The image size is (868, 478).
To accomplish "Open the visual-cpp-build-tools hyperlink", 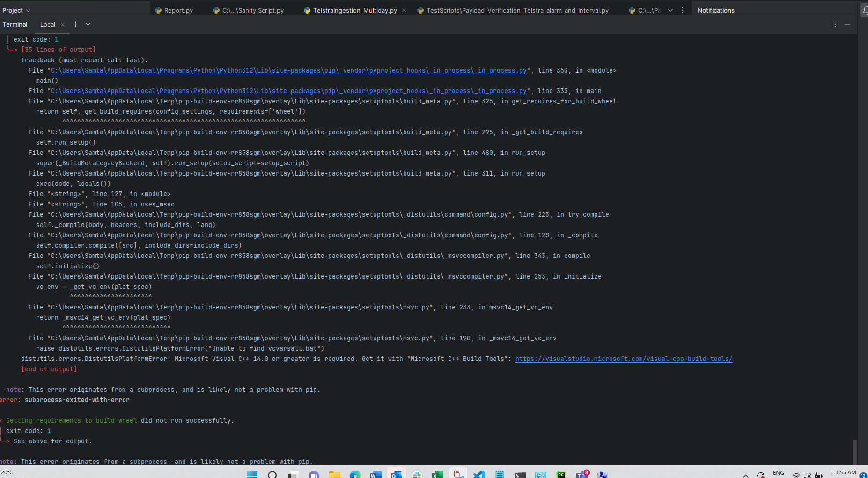I will point(624,359).
